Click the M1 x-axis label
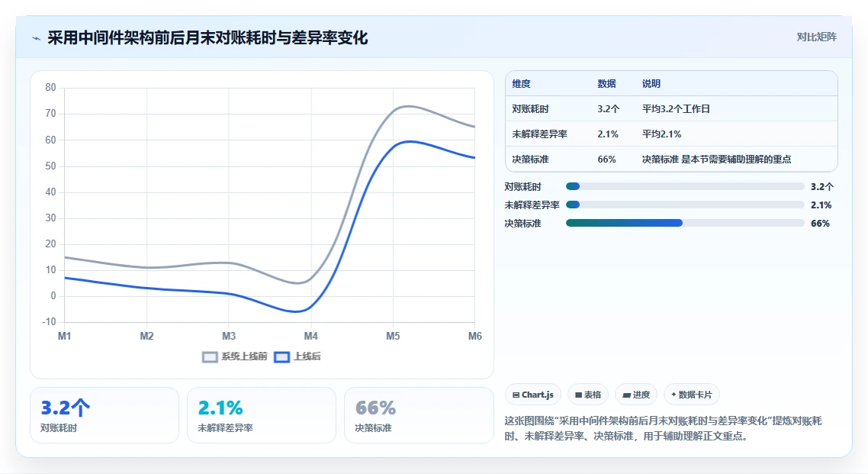Image resolution: width=868 pixels, height=474 pixels. tap(64, 336)
